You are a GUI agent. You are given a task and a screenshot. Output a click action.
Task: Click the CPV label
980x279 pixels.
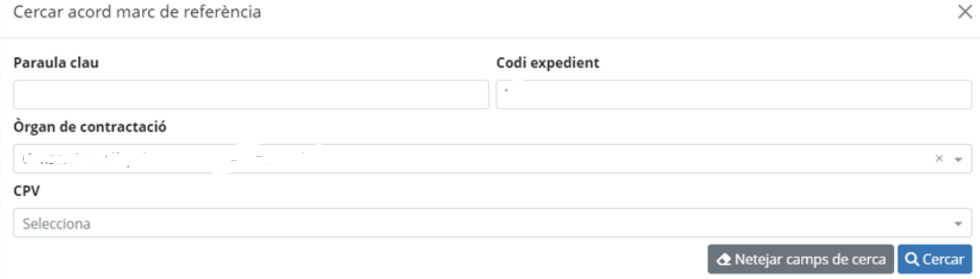[x=27, y=191]
